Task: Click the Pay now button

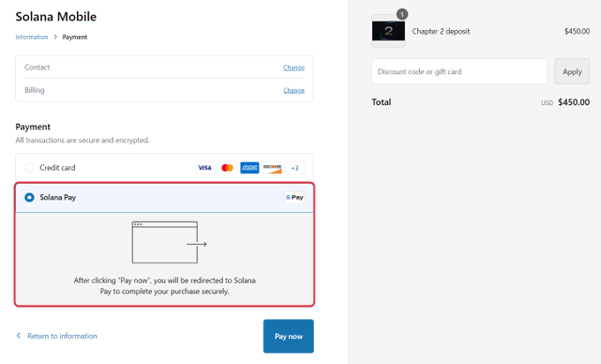Action: (x=288, y=337)
